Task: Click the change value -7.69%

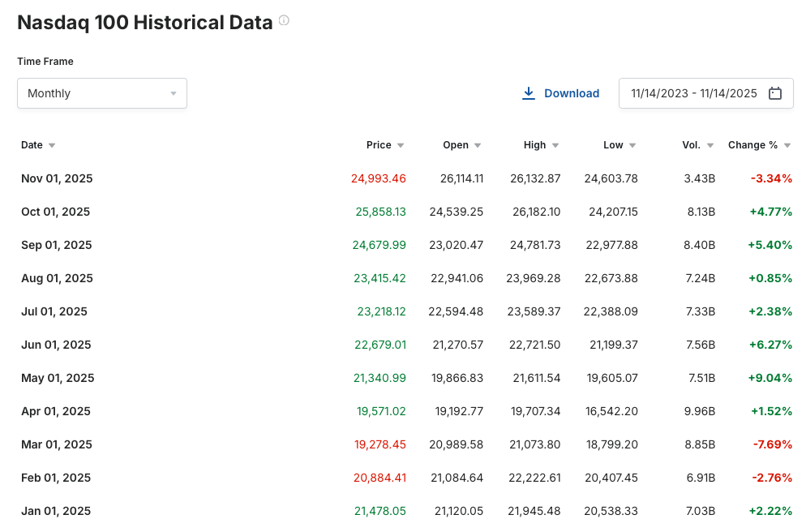Action: pyautogui.click(x=773, y=444)
